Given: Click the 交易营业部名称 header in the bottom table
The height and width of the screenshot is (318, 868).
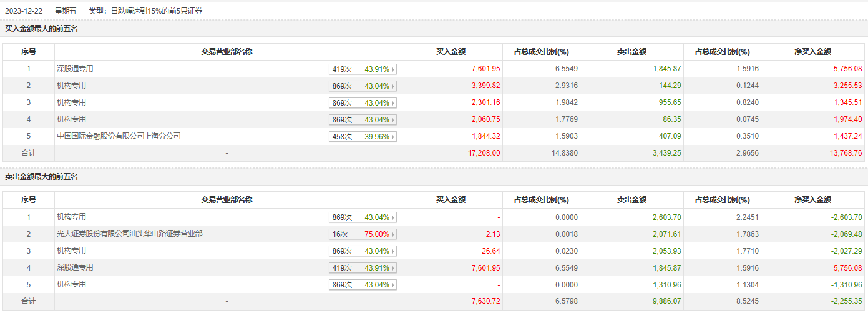Looking at the screenshot, I should pos(227,200).
